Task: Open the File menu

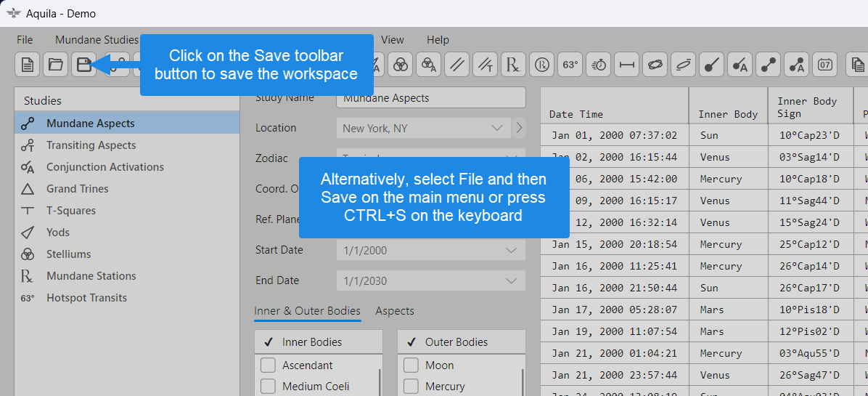Action: [x=25, y=40]
